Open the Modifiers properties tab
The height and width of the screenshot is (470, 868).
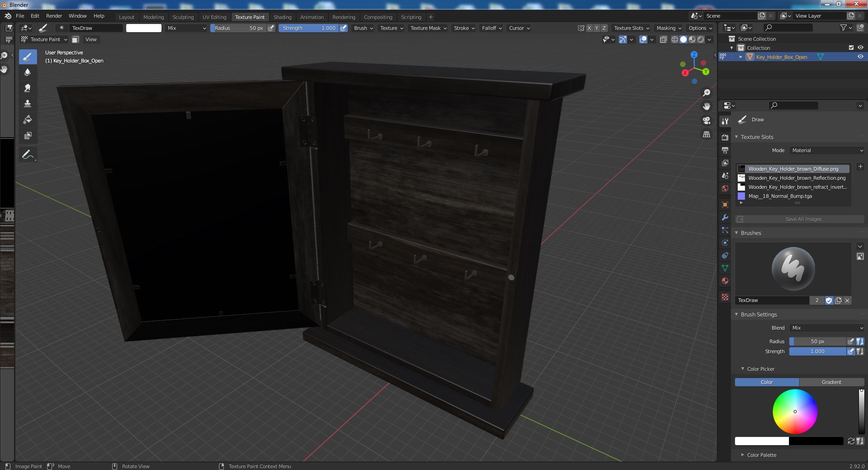pyautogui.click(x=725, y=217)
